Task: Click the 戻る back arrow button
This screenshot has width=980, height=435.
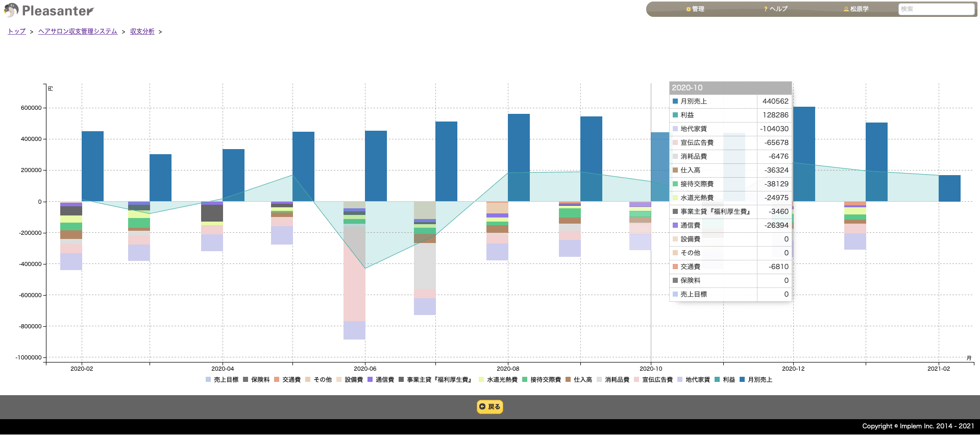Action: tap(490, 407)
